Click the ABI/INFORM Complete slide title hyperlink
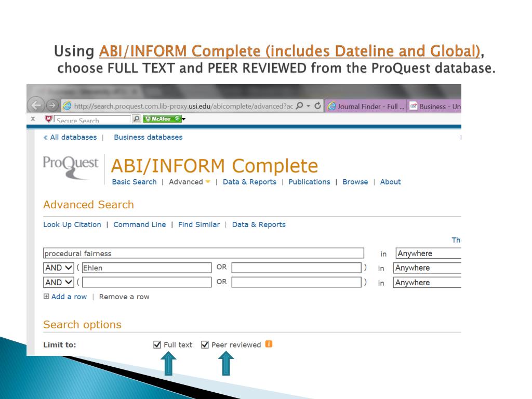 [x=290, y=51]
